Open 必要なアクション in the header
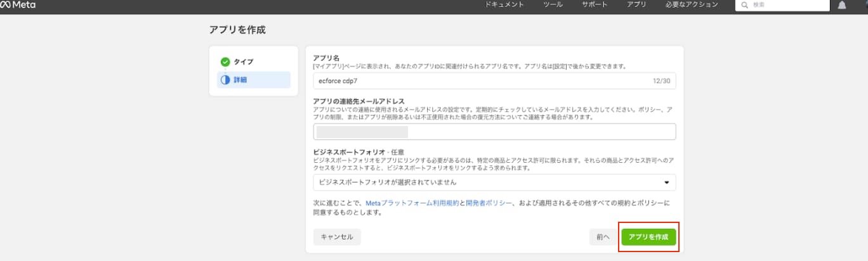Screen dimensions: 868x261 (692, 4)
